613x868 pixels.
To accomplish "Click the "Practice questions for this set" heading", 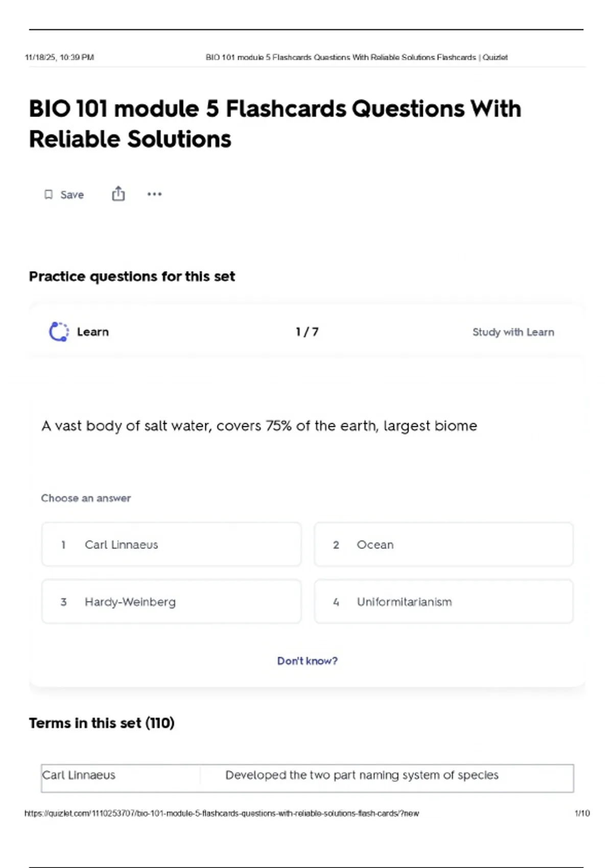I will click(132, 276).
